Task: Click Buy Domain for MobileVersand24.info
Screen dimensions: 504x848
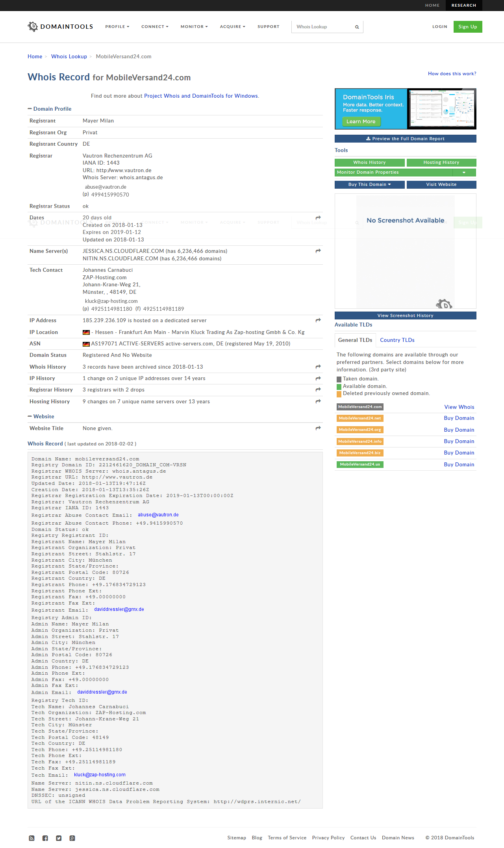Action: (459, 441)
